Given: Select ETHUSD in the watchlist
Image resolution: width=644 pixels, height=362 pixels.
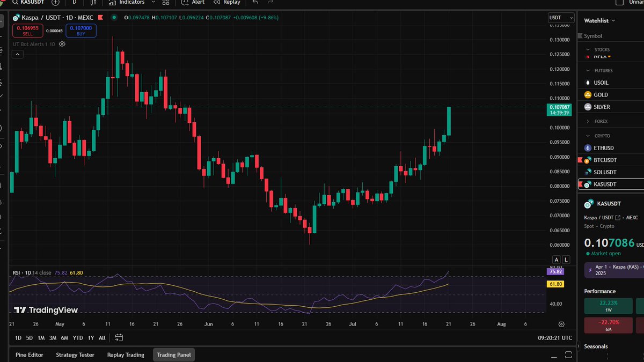Looking at the screenshot, I should 611,148.
